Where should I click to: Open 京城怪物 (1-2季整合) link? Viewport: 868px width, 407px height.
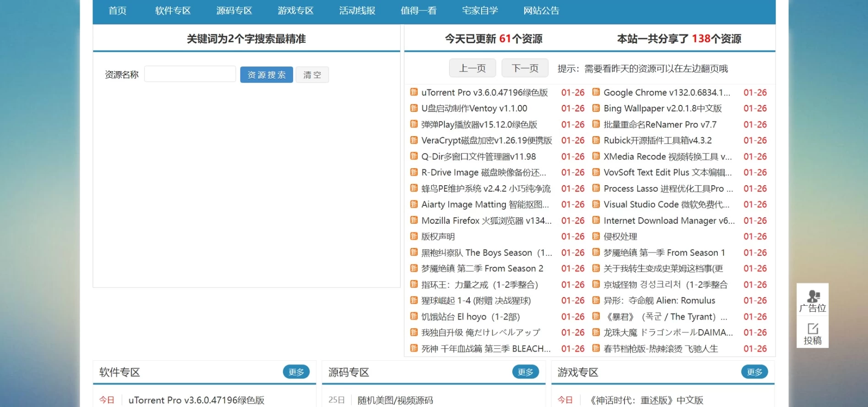pyautogui.click(x=665, y=285)
